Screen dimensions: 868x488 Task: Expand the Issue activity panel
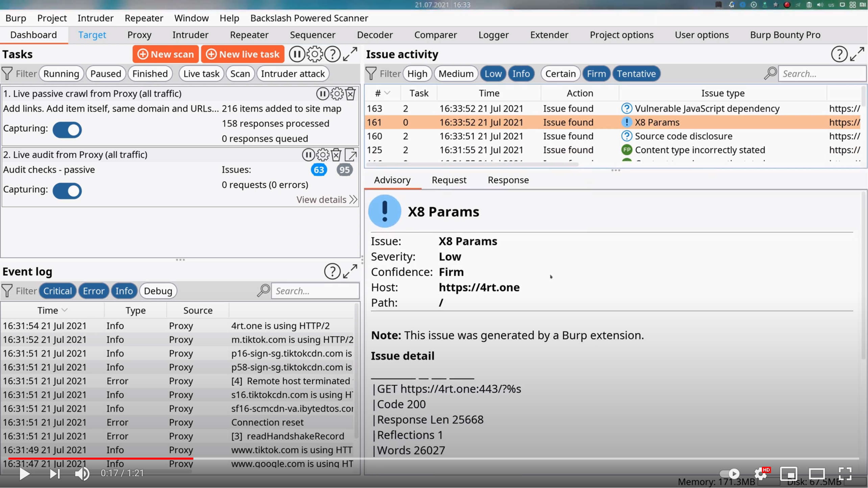pos(857,54)
